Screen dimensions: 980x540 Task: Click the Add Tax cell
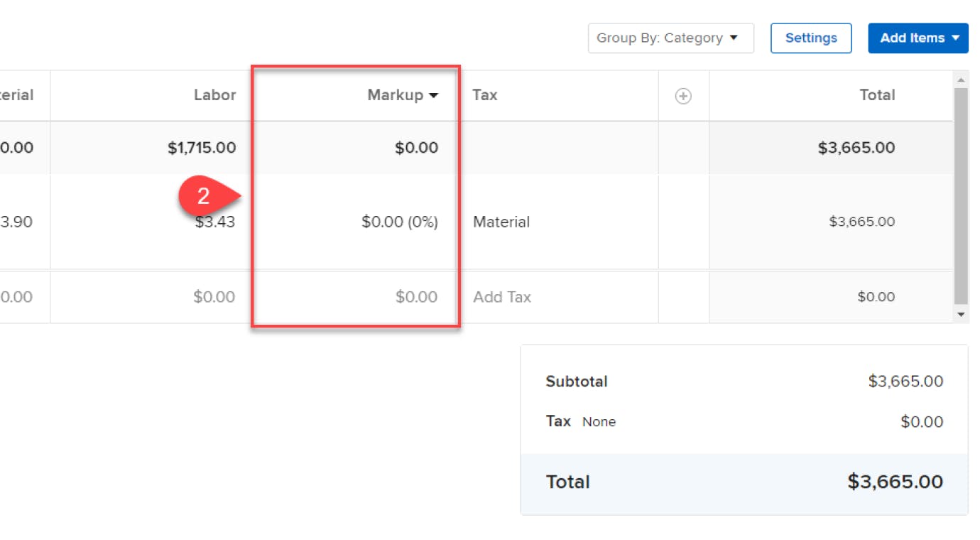[x=502, y=297]
